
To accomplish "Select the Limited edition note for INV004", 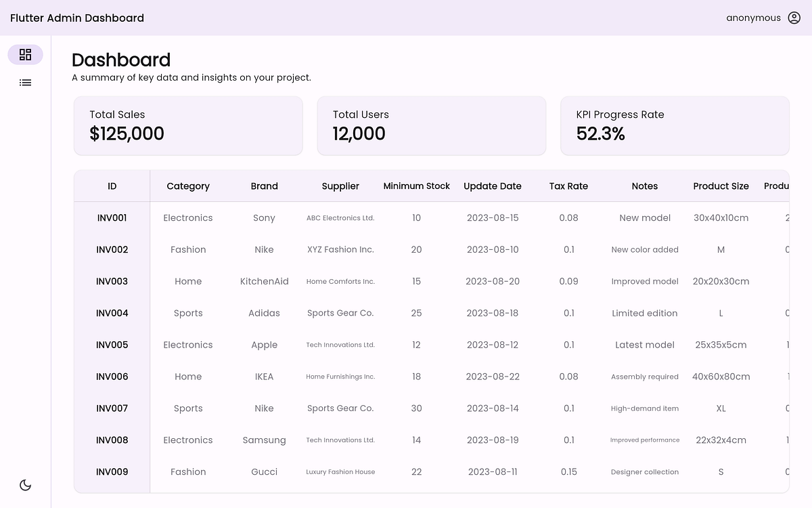I will tap(645, 313).
